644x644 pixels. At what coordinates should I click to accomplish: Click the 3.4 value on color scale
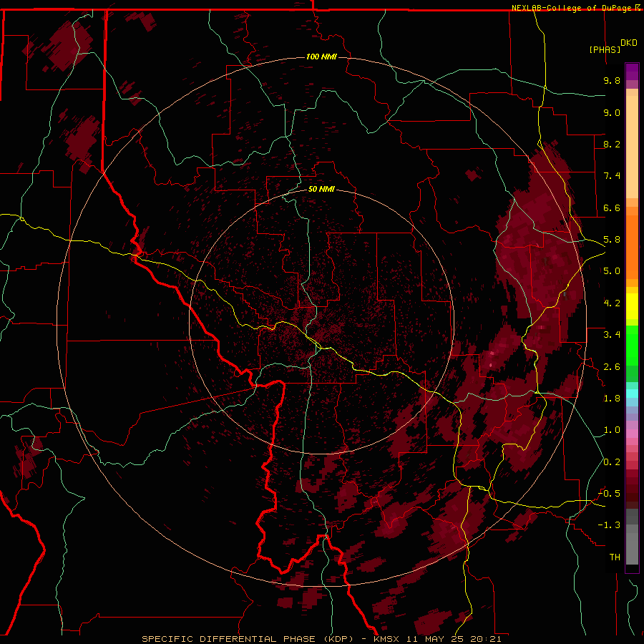coord(612,335)
